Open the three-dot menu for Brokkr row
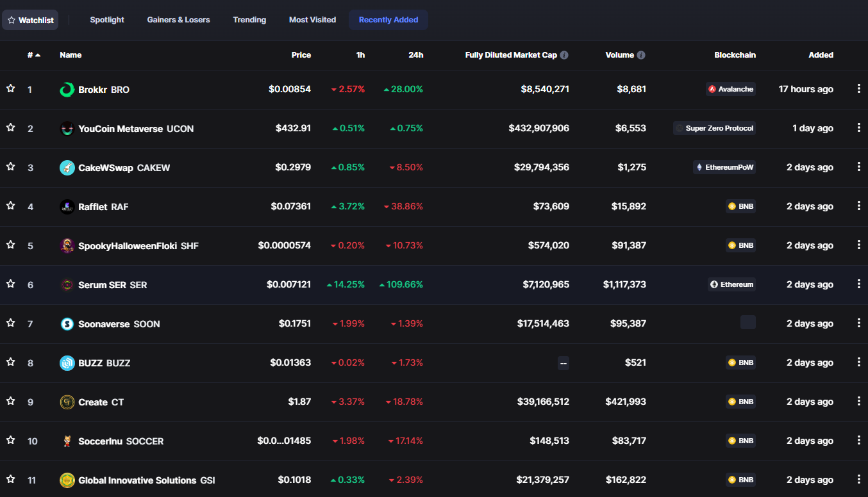The image size is (868, 497). (859, 89)
